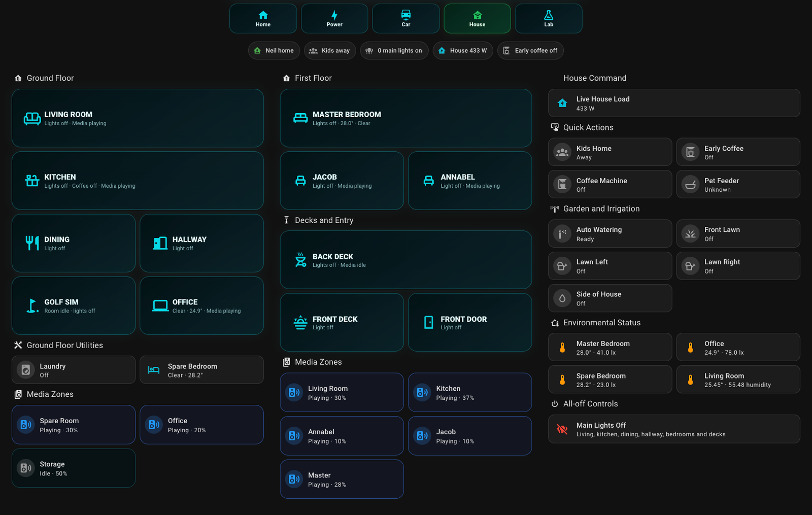Image resolution: width=812 pixels, height=515 pixels.
Task: Click the Master Bedroom bed icon
Action: point(300,118)
